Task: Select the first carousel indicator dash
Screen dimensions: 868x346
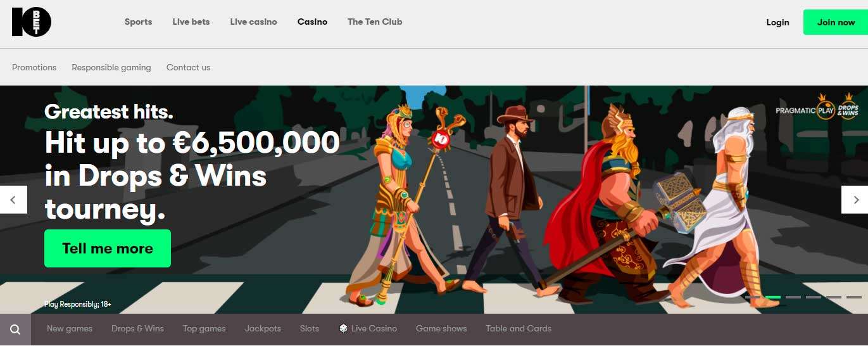Action: pyautogui.click(x=752, y=297)
